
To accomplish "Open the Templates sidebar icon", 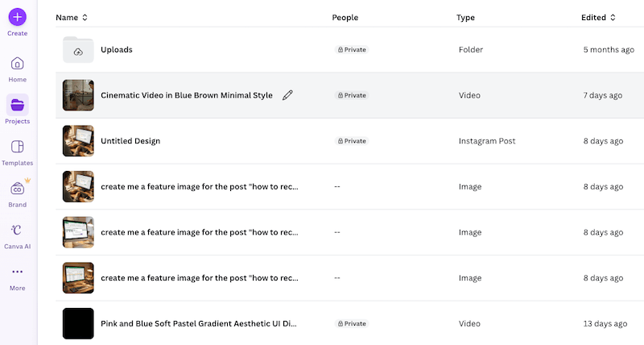I will click(18, 148).
